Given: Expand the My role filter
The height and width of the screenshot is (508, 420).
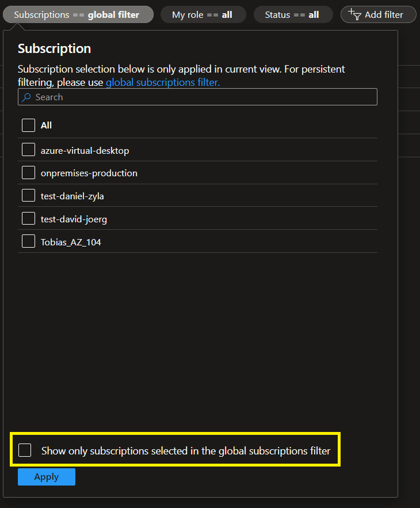Looking at the screenshot, I should coord(203,14).
